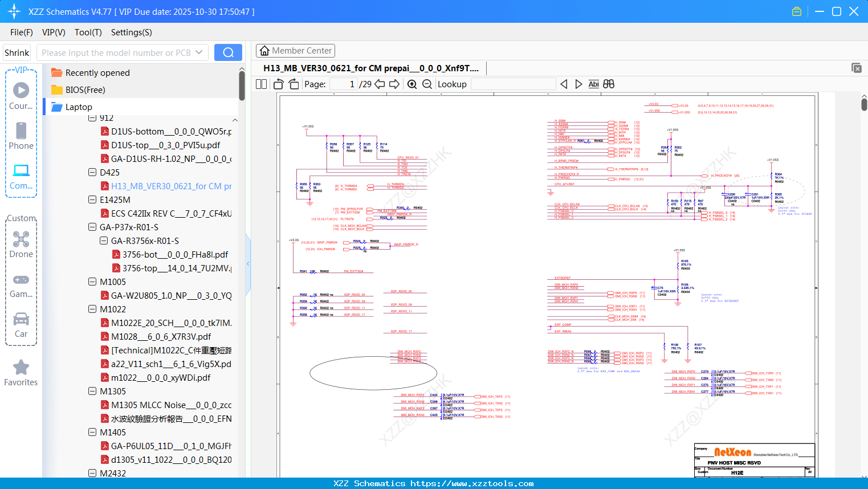This screenshot has height=489, width=868.
Task: Open the Tool(T) menu
Action: pyautogui.click(x=88, y=32)
